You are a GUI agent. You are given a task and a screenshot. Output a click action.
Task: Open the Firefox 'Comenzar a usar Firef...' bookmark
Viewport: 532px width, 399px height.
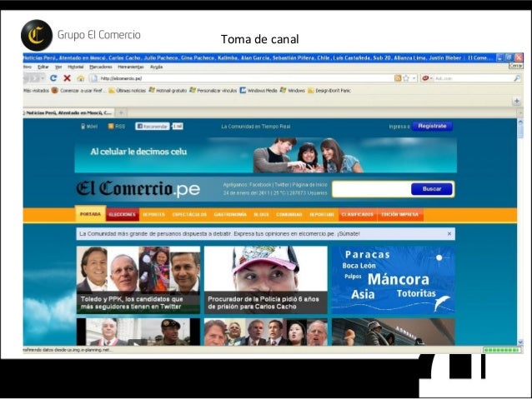coord(78,91)
